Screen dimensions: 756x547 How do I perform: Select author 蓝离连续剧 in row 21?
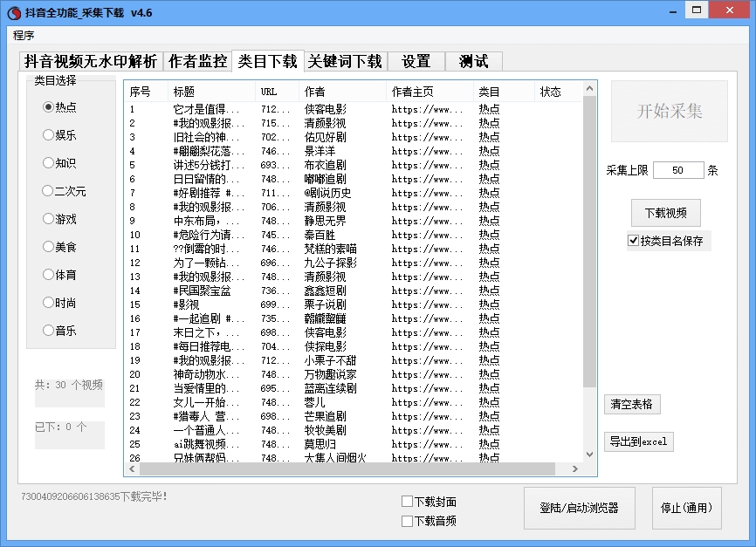click(x=330, y=389)
